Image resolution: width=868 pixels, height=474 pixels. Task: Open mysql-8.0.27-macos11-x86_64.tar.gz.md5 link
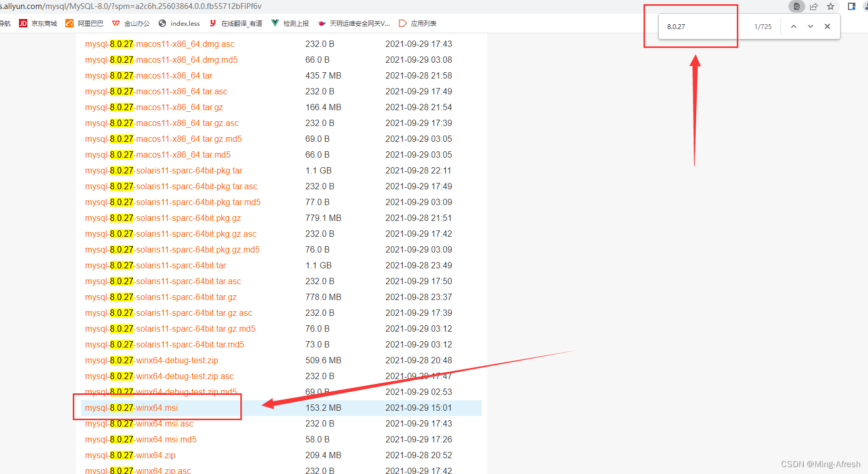pyautogui.click(x=163, y=139)
